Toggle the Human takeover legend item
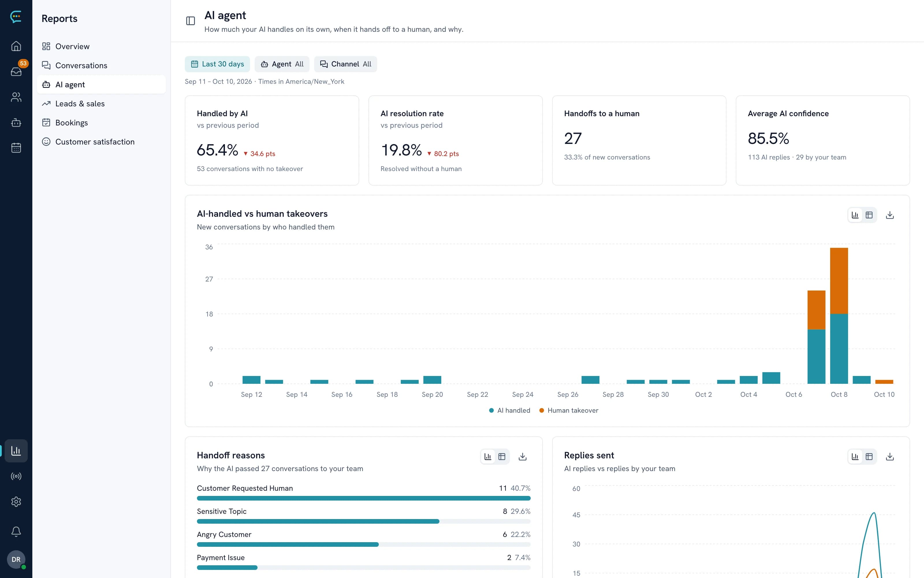Image resolution: width=924 pixels, height=578 pixels. pos(569,410)
